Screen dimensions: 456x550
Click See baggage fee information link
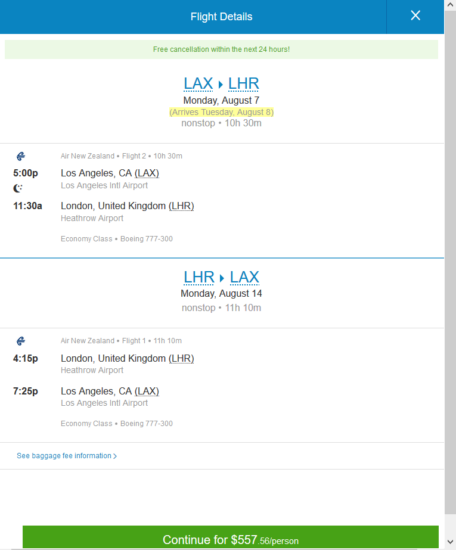[64, 456]
